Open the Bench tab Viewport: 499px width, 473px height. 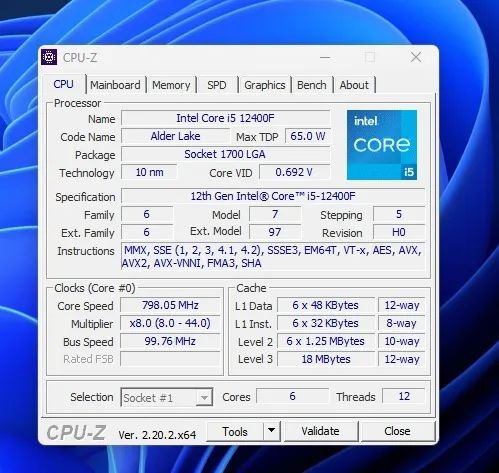pyautogui.click(x=312, y=85)
